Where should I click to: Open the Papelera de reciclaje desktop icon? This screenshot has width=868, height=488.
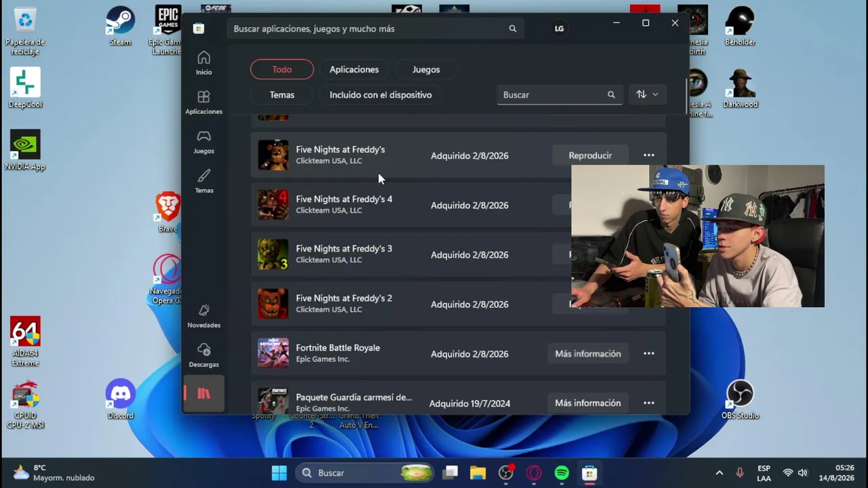tap(25, 31)
